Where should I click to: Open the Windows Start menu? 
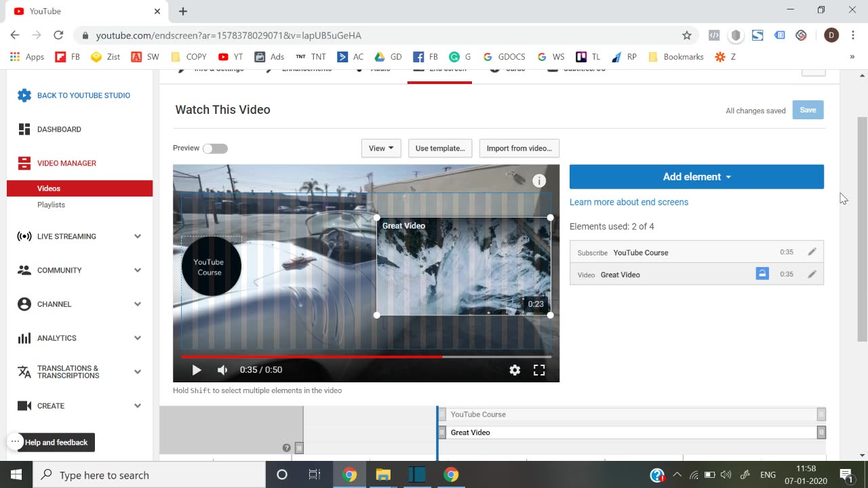click(16, 475)
